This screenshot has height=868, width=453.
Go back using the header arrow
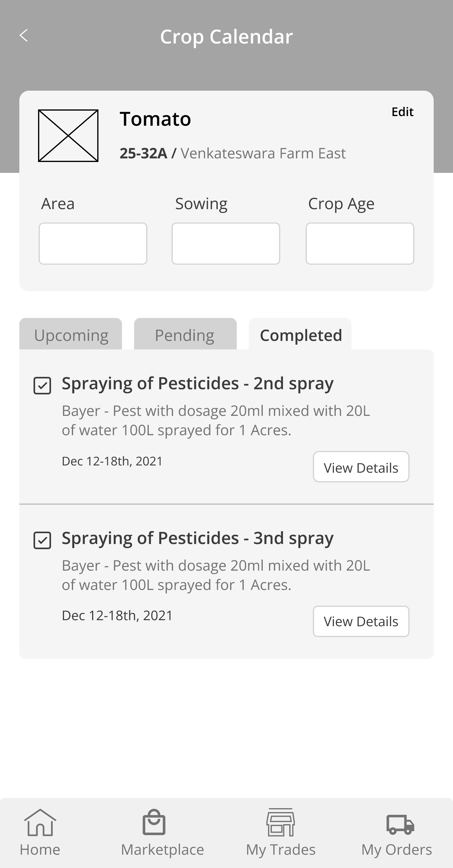point(24,35)
